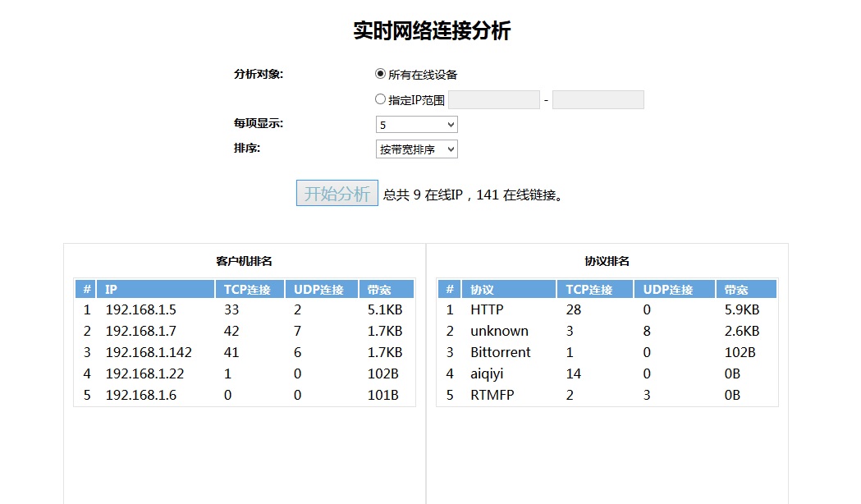The image size is (861, 504).
Task: Click the starting IP range input field
Action: click(494, 100)
